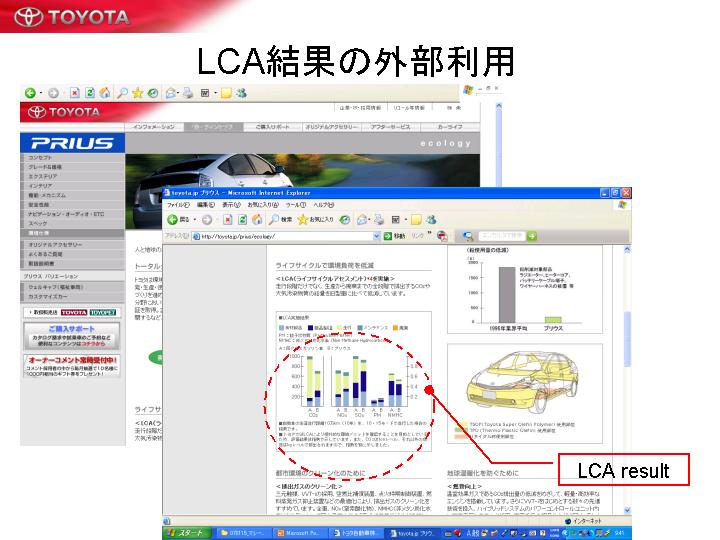Image resolution: width=720 pixels, height=540 pixels.
Task: Click 移動 Go button beside address bar
Action: point(394,236)
